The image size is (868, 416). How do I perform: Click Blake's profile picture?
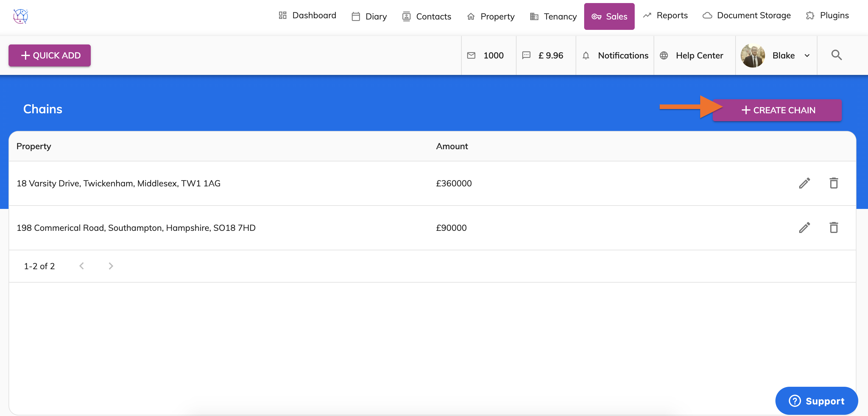point(753,56)
